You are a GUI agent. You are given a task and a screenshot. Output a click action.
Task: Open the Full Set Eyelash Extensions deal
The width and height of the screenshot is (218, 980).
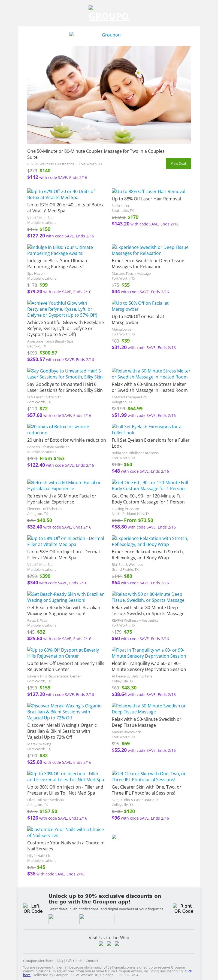pos(146,429)
